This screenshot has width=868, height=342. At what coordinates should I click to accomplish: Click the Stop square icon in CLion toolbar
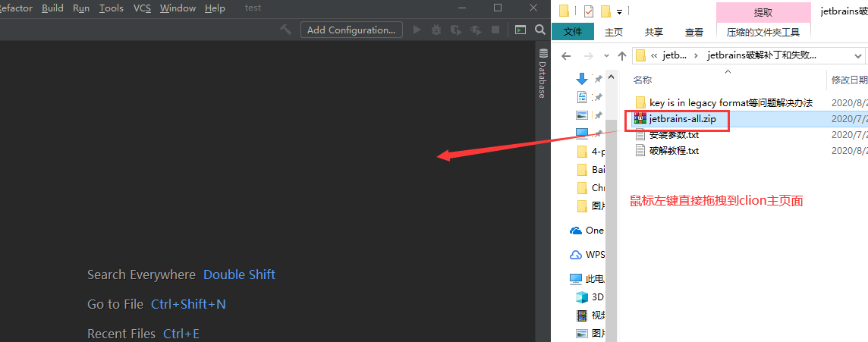495,30
